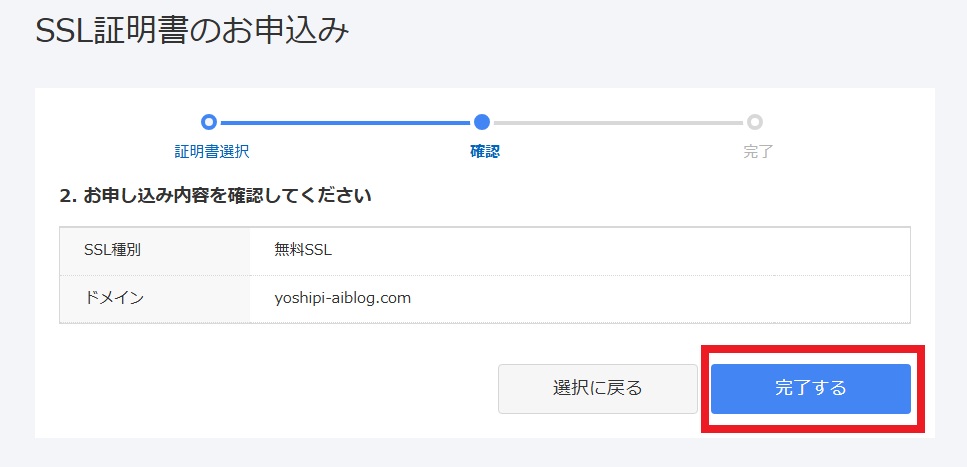
Task: Select the 証明書選択 step circle
Action: click(209, 122)
